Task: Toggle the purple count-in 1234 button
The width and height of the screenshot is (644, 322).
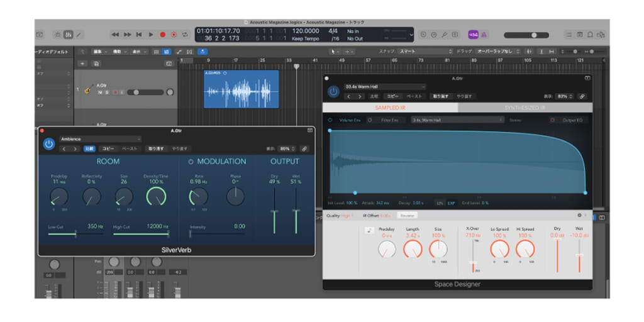Action: point(473,35)
